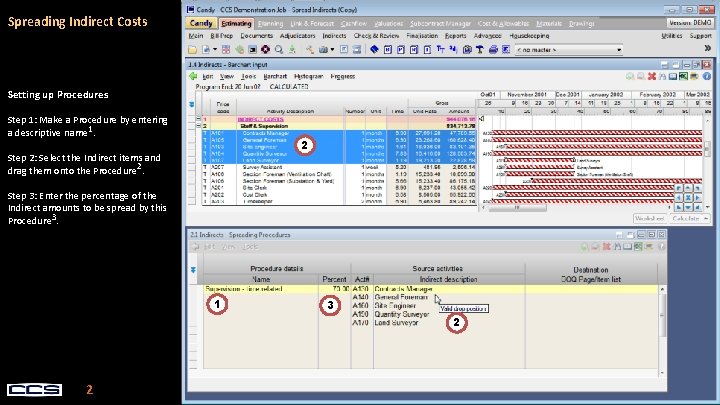Open the Reports menu

click(456, 36)
